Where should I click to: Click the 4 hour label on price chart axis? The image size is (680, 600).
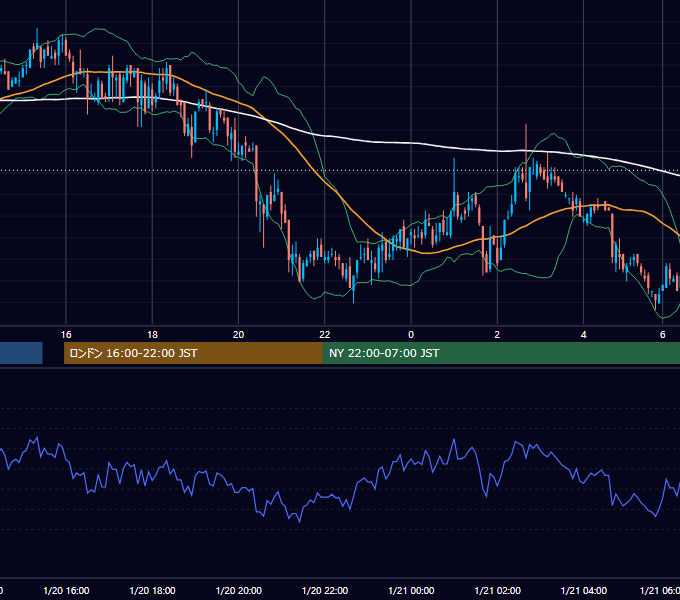click(x=584, y=335)
